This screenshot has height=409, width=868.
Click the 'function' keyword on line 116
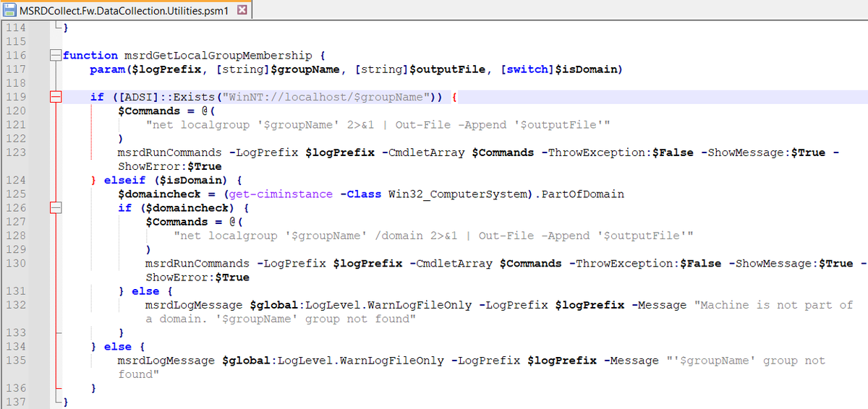coord(90,56)
